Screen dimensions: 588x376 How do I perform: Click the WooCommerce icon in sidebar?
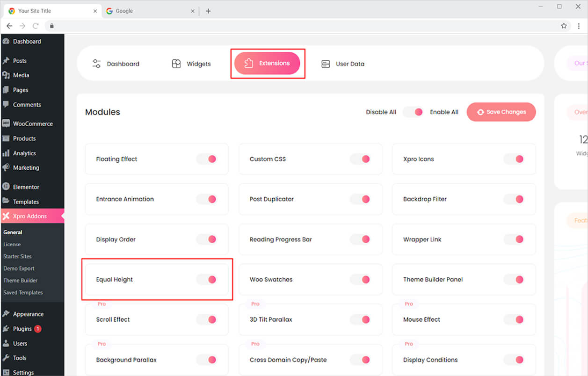click(x=6, y=124)
